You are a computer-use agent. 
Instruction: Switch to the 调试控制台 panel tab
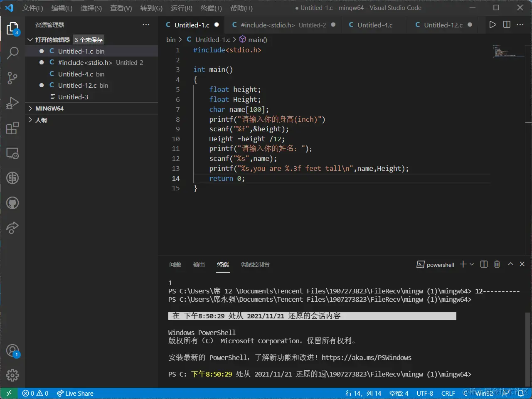255,264
